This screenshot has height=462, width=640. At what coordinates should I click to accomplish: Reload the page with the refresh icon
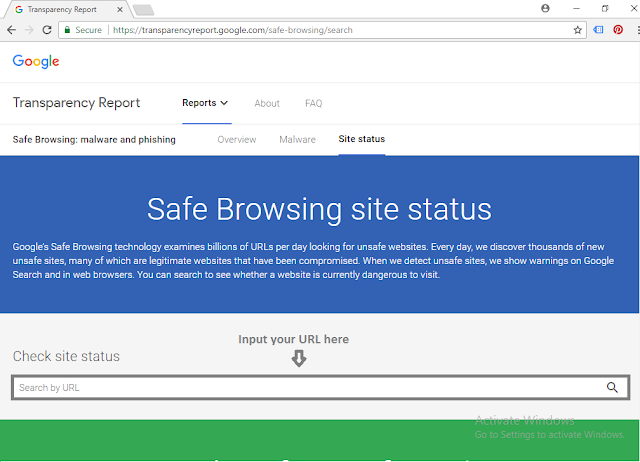pos(47,30)
